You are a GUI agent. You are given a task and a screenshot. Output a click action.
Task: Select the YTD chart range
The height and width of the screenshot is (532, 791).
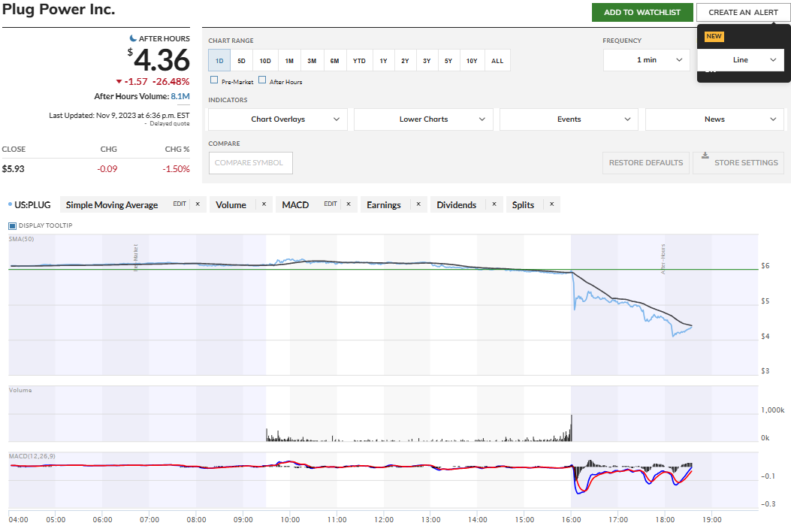(x=359, y=61)
